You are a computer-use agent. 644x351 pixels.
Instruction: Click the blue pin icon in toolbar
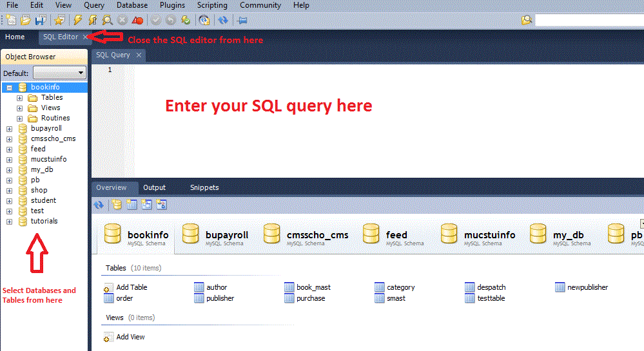pyautogui.click(x=242, y=20)
